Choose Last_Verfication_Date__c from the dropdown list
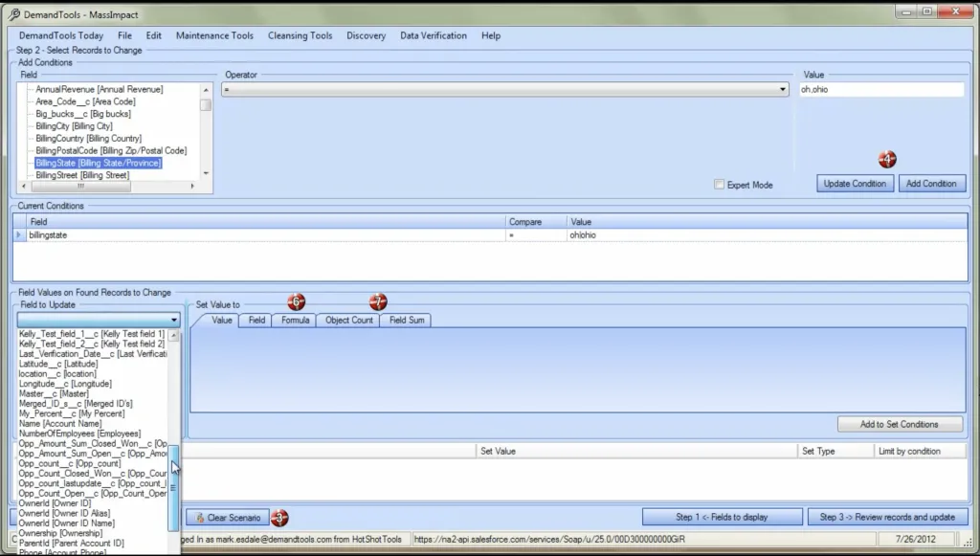This screenshot has height=556, width=980. click(93, 354)
